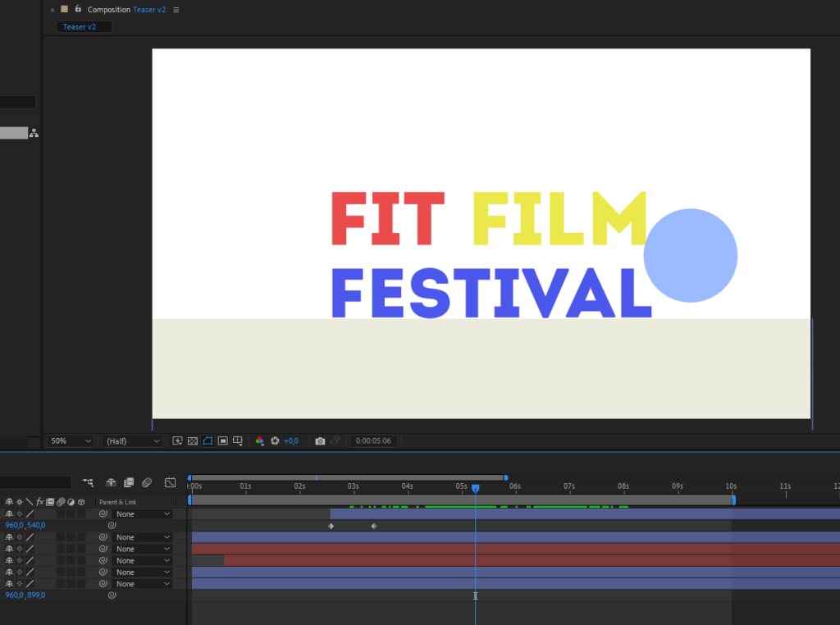Open first layer's Parent None dropdown
The height and width of the screenshot is (625, 840).
(143, 514)
